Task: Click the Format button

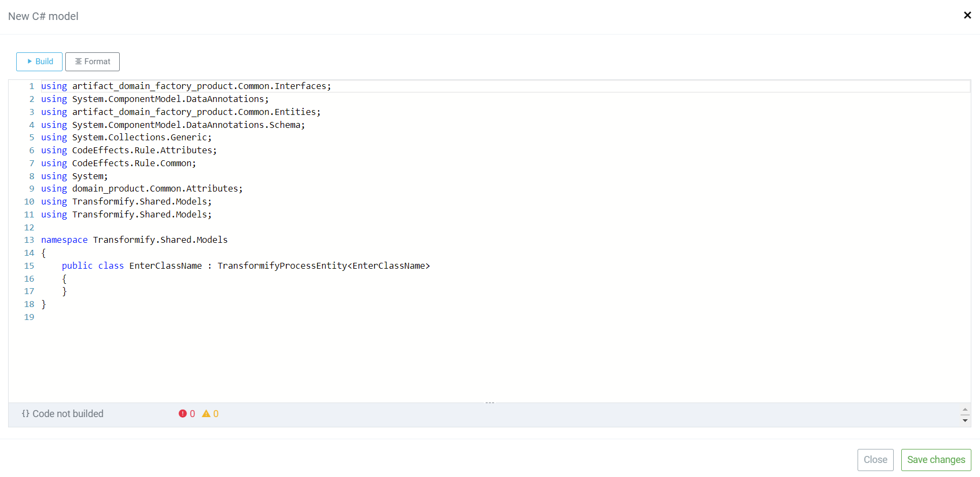Action: coord(92,62)
